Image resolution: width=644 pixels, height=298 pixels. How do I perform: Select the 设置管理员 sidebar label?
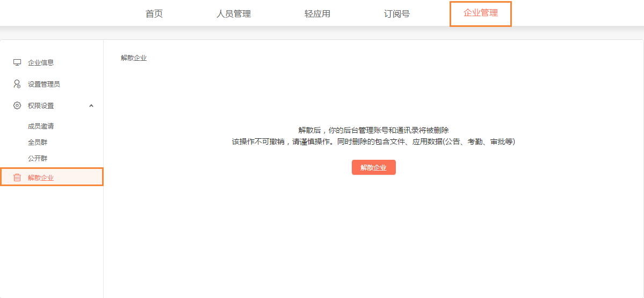pyautogui.click(x=44, y=84)
